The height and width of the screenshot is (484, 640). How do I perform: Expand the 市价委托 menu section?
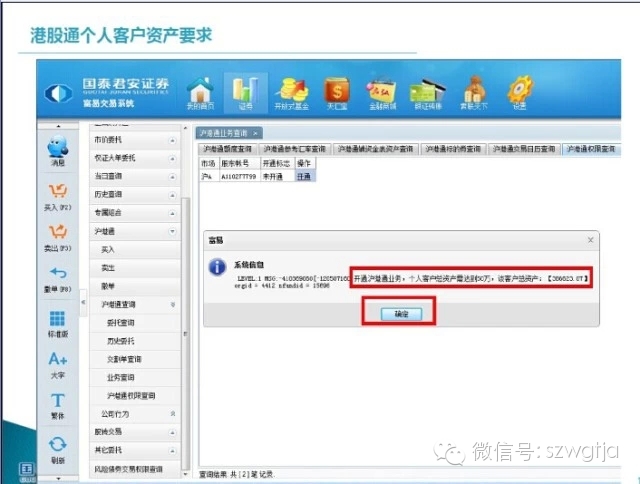[172, 140]
